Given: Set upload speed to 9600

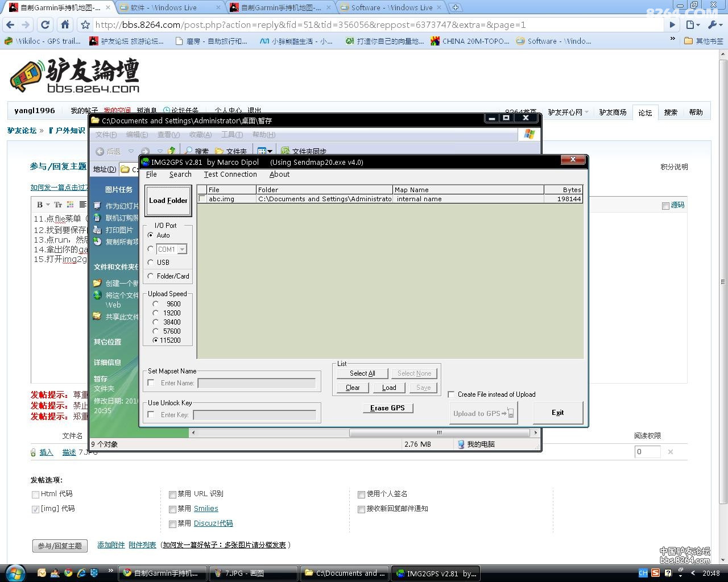Looking at the screenshot, I should click(x=155, y=304).
